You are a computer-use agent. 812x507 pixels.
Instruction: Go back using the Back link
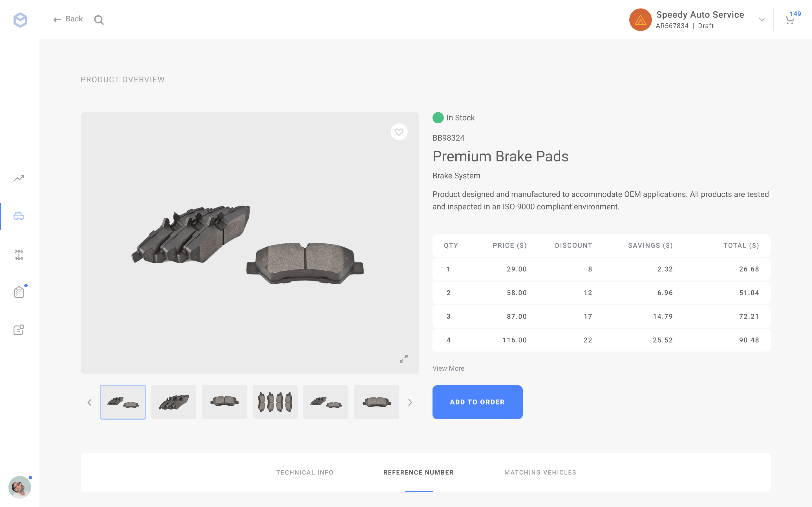click(68, 19)
